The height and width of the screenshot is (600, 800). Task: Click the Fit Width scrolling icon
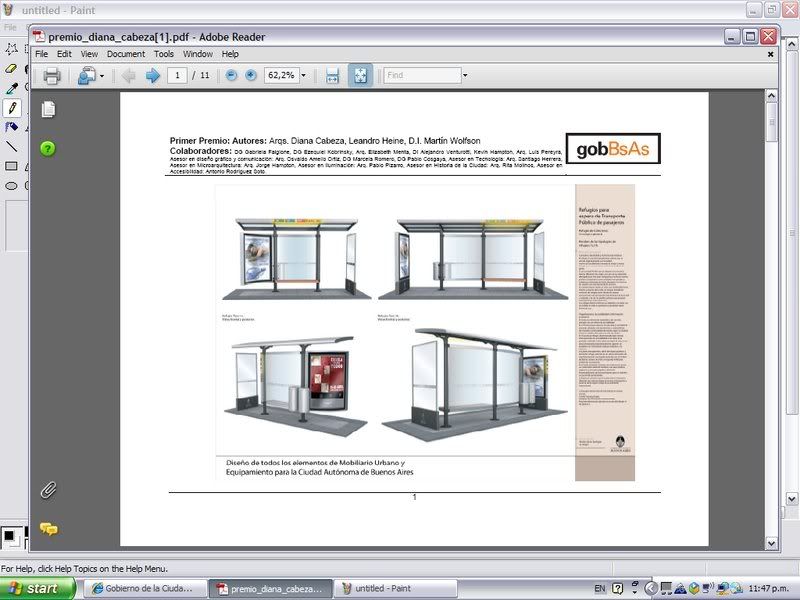pos(333,76)
